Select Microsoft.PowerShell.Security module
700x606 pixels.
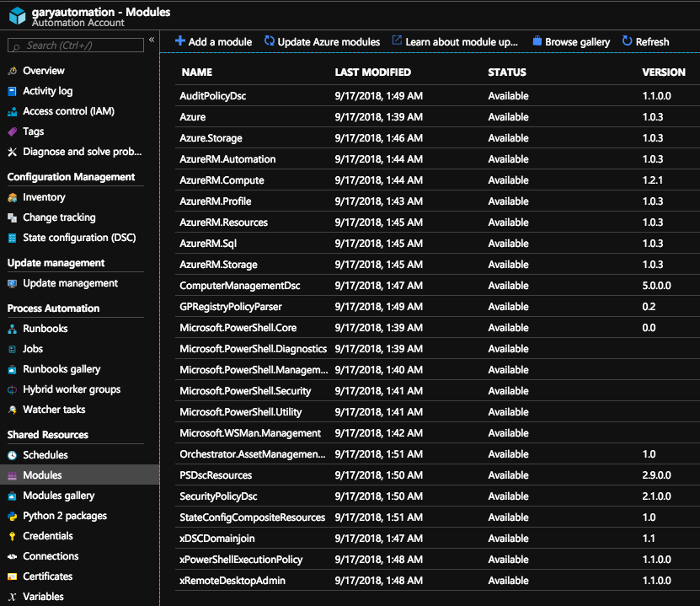pyautogui.click(x=437, y=391)
